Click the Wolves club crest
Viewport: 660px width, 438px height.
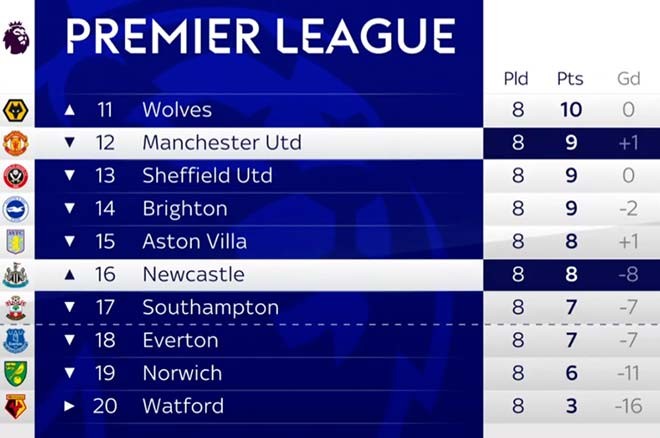coord(16,110)
